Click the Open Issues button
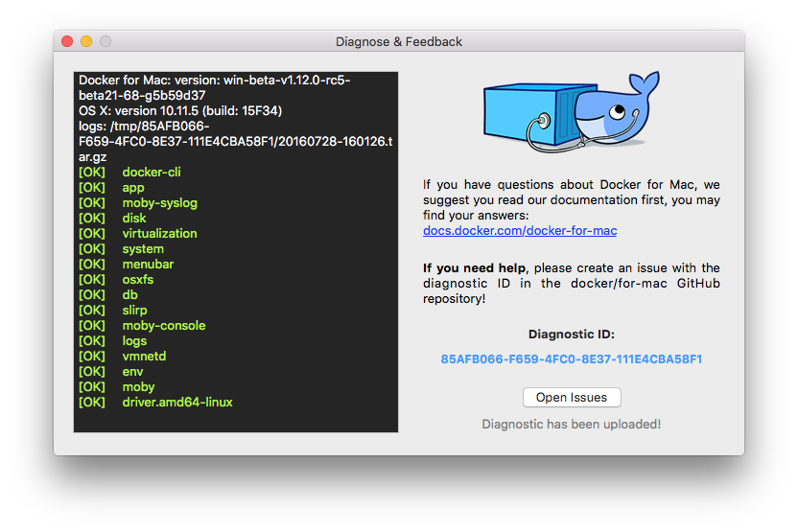This screenshot has height=532, width=798. pyautogui.click(x=572, y=397)
